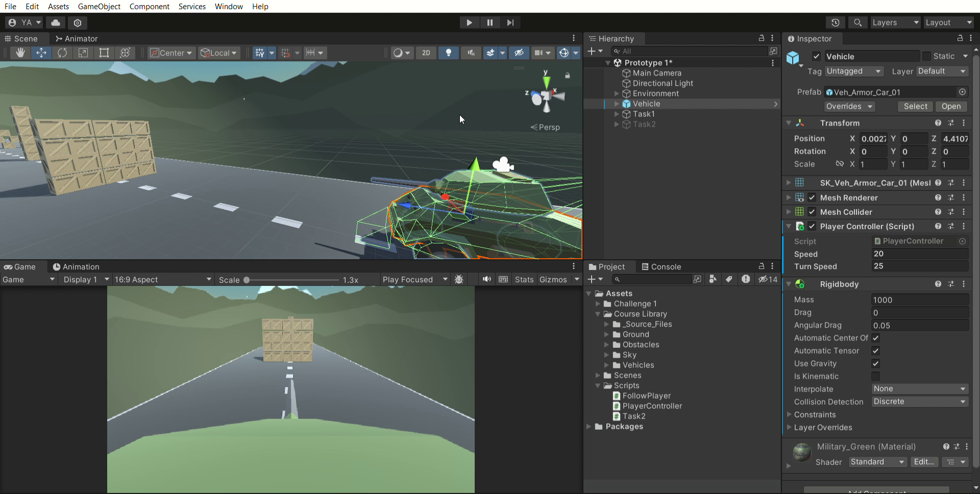Select the Rotate tool
980x494 pixels.
pyautogui.click(x=62, y=53)
